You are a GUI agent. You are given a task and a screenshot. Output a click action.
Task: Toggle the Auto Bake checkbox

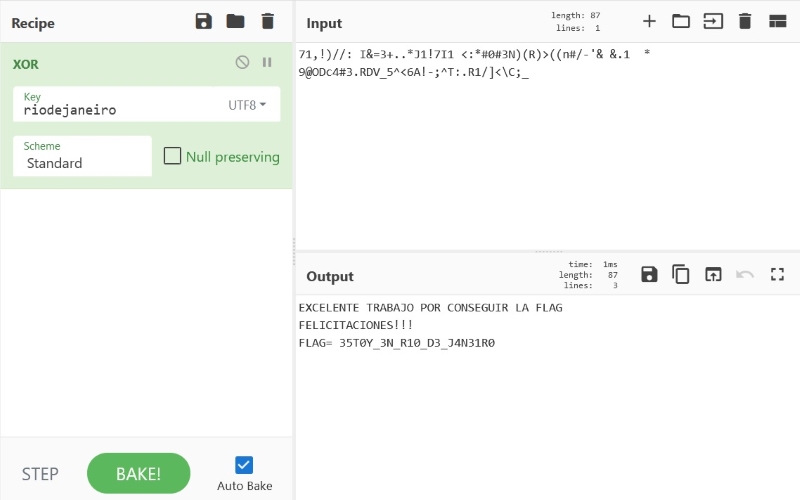pyautogui.click(x=244, y=465)
